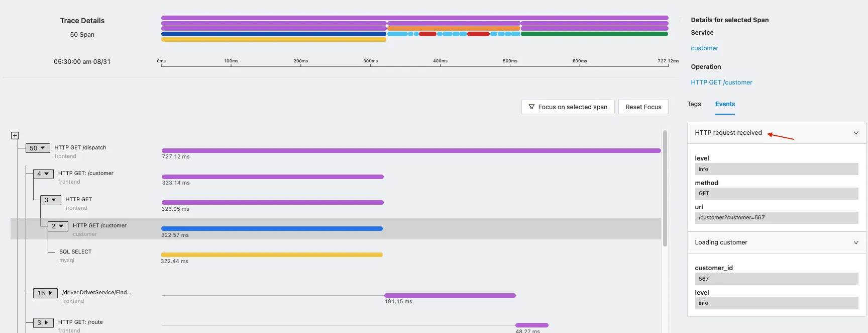Click the 48.27 ms route span bar

tap(532, 325)
